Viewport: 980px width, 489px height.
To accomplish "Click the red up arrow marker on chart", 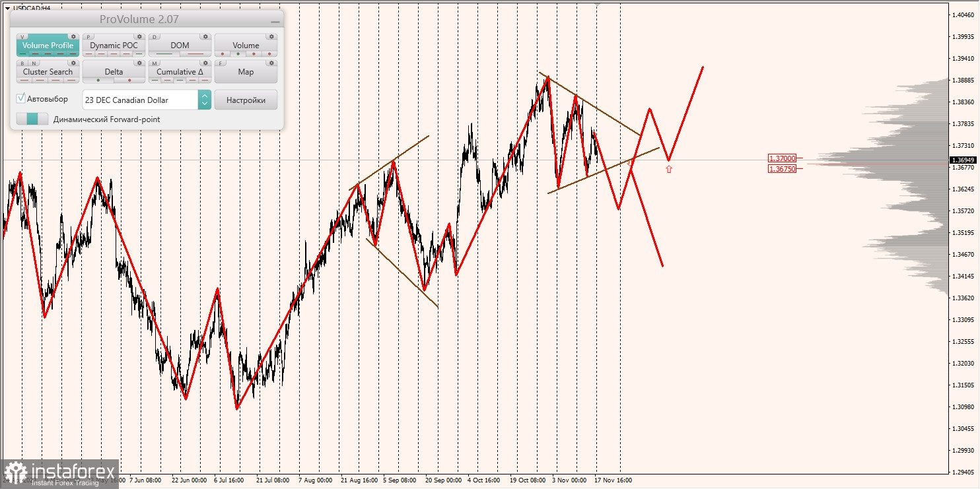I will point(669,169).
